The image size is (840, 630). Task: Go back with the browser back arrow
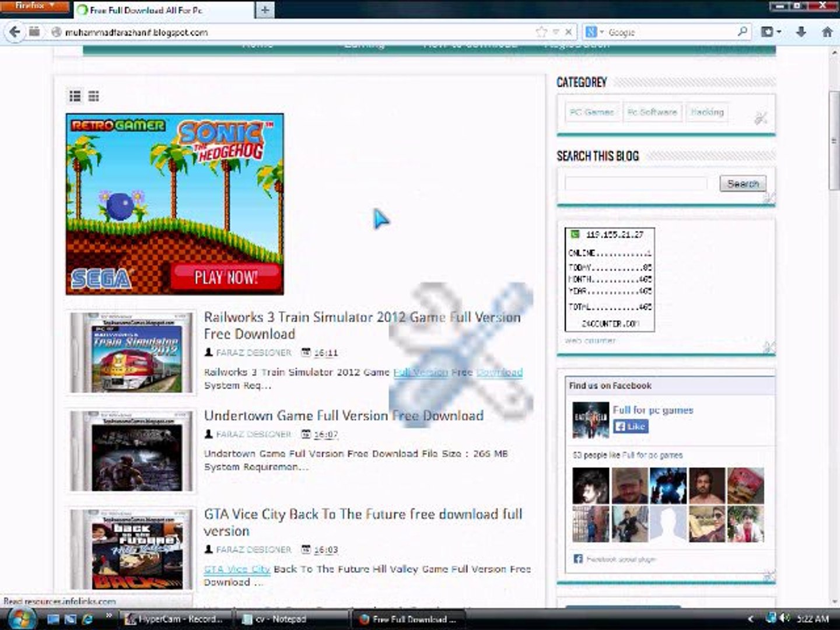pos(15,32)
